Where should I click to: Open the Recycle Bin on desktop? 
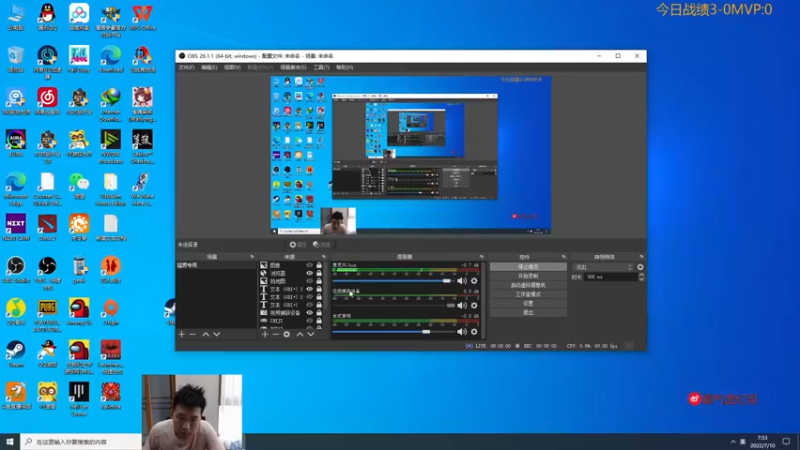tap(16, 59)
